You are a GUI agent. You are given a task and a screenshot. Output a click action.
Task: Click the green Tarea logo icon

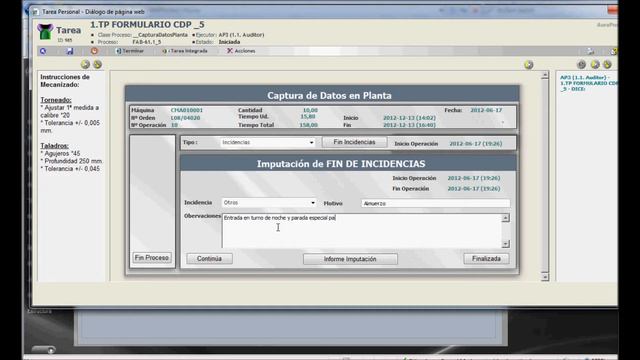point(45,32)
